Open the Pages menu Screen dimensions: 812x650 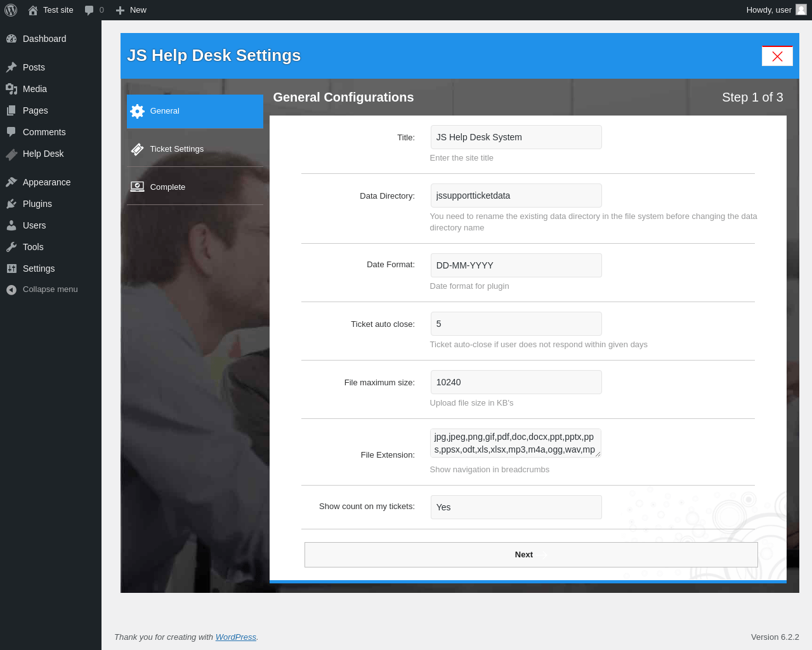[x=51, y=110]
